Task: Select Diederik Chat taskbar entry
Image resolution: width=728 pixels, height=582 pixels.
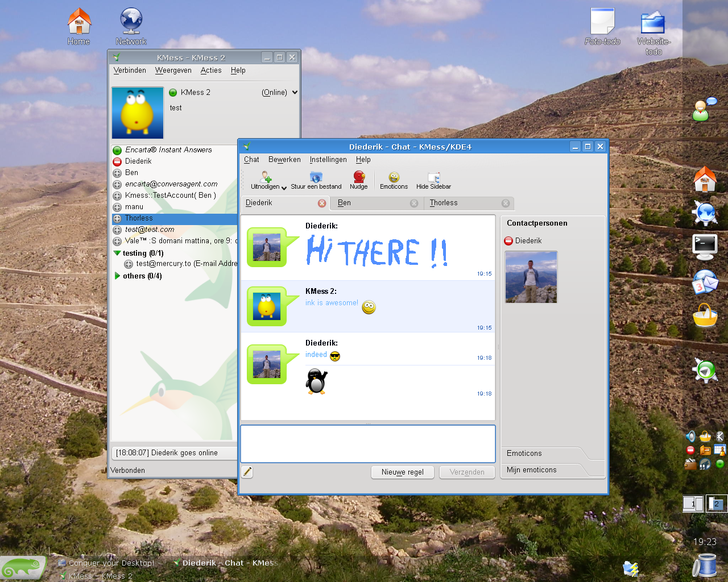Action: tap(225, 563)
